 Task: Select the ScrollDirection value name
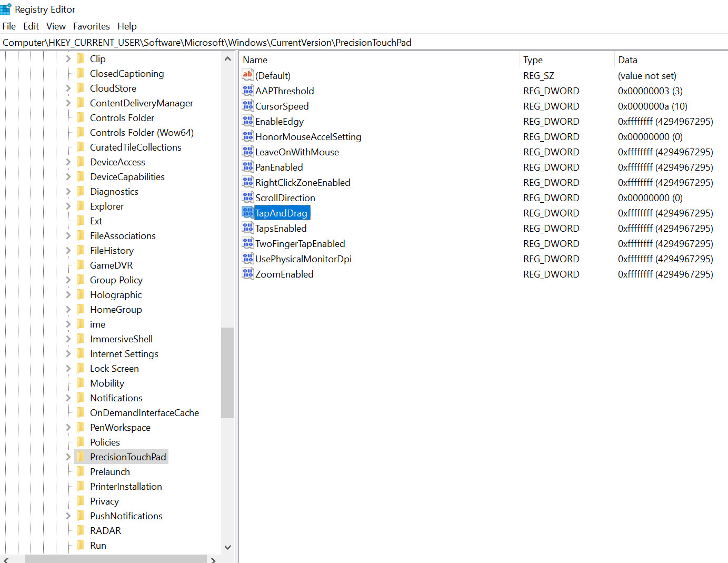[x=285, y=197]
